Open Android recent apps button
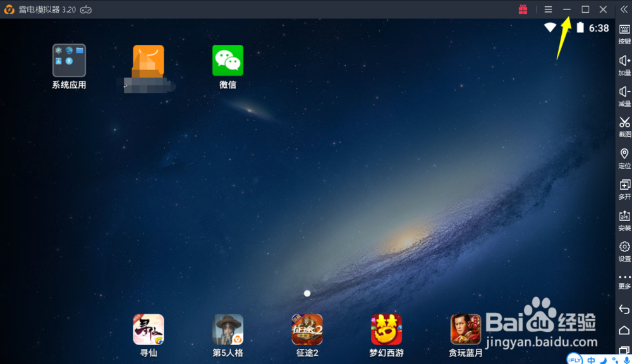 tap(624, 351)
